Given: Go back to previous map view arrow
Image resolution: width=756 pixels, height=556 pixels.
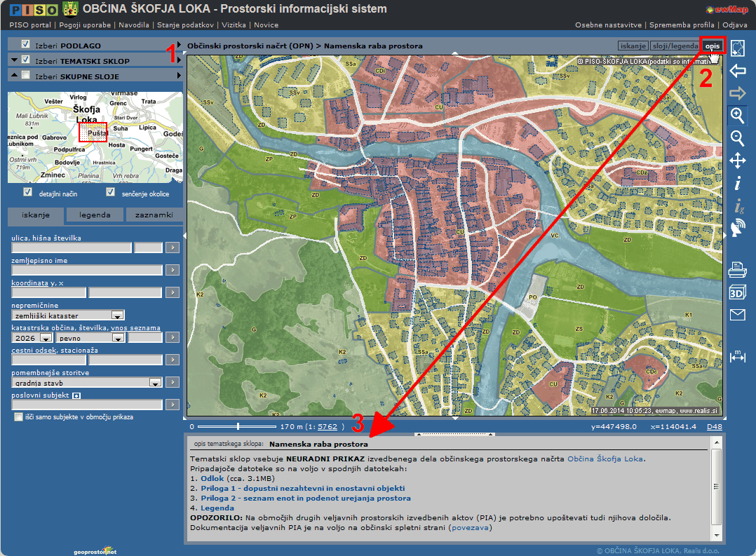Looking at the screenshot, I should pyautogui.click(x=737, y=71).
